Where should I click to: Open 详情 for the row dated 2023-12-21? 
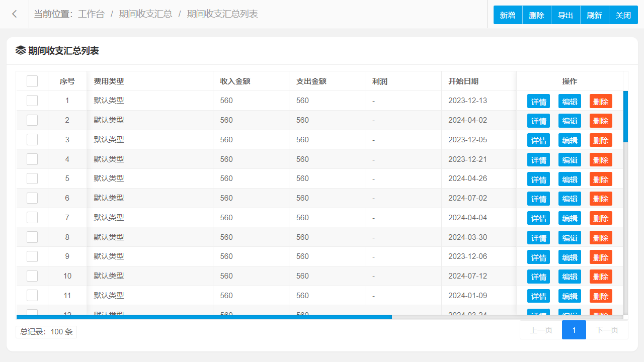(538, 160)
